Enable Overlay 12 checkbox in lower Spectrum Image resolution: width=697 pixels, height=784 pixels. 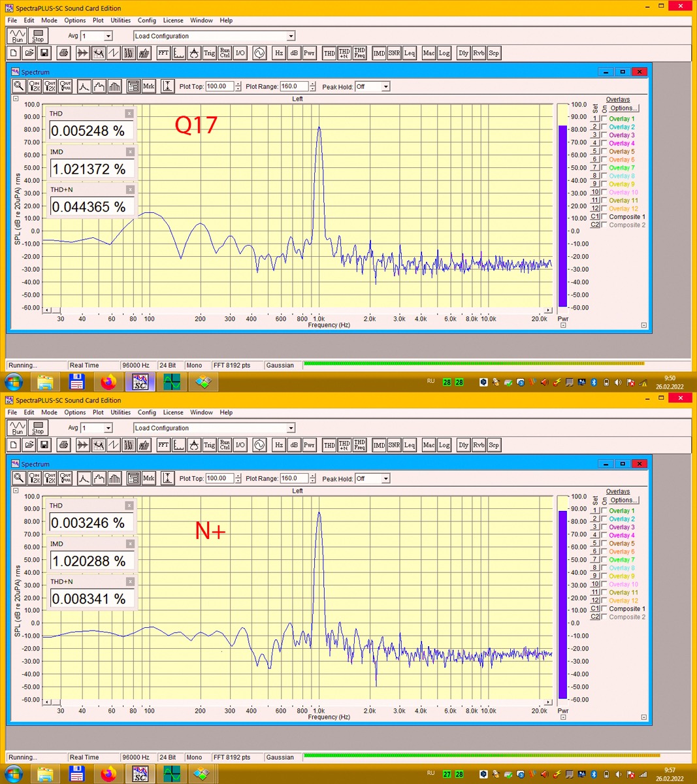(604, 601)
